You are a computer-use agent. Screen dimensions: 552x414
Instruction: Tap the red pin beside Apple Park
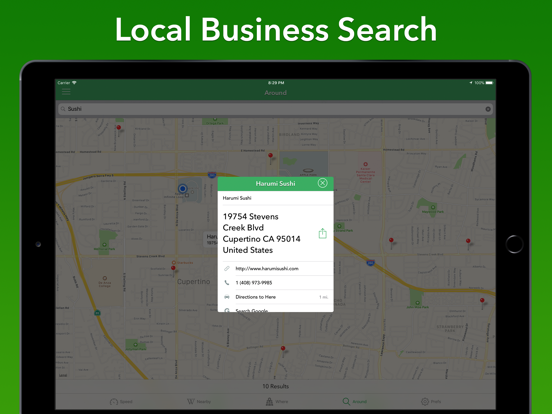[270, 157]
